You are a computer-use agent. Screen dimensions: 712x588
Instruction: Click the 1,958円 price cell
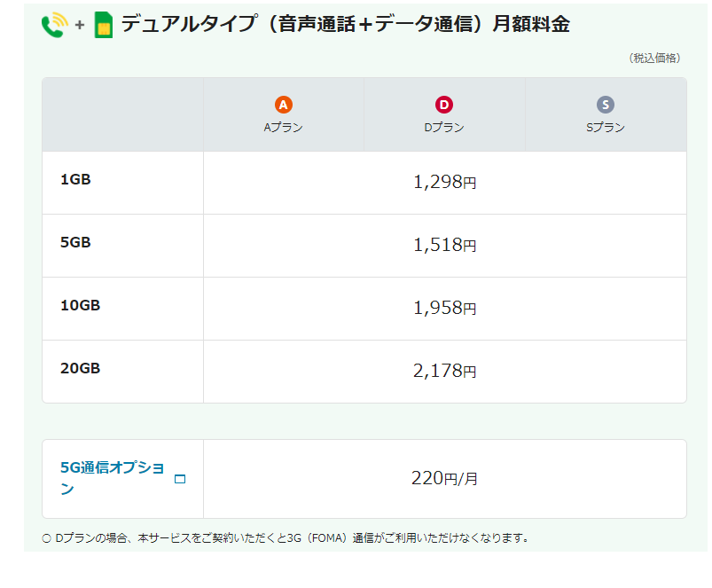pyautogui.click(x=444, y=309)
